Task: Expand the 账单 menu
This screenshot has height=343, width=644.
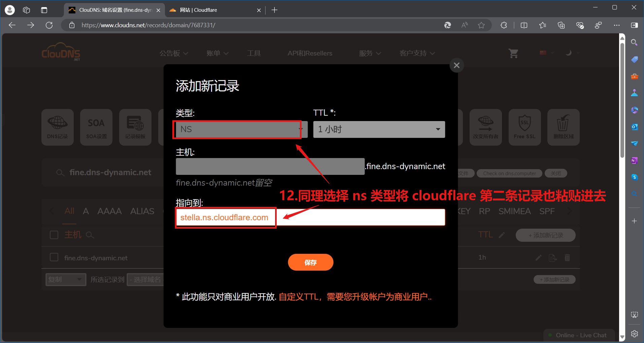Action: click(217, 53)
